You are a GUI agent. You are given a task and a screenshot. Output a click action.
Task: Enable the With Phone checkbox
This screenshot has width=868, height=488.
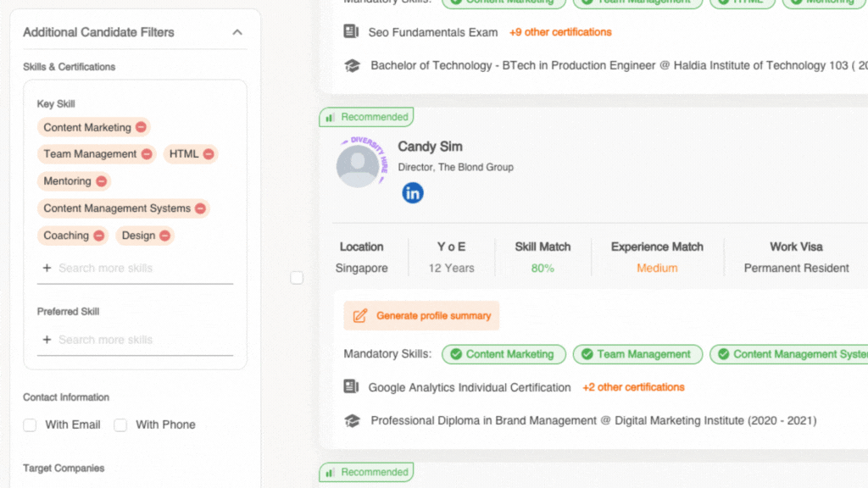tap(120, 425)
